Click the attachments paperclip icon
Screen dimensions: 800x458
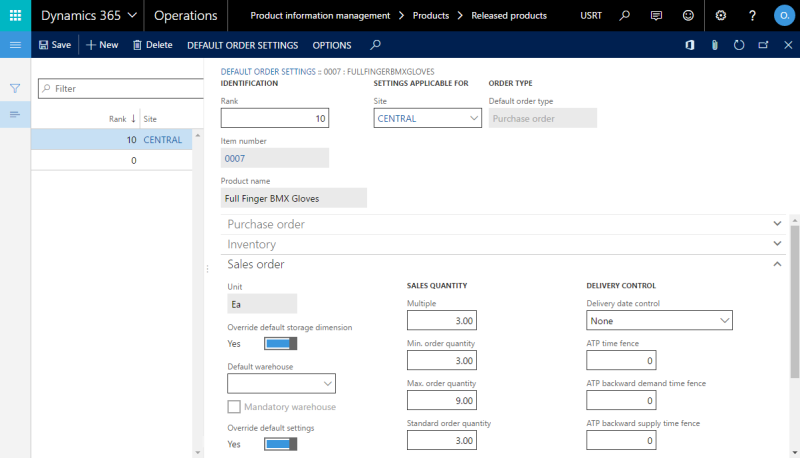tap(714, 45)
